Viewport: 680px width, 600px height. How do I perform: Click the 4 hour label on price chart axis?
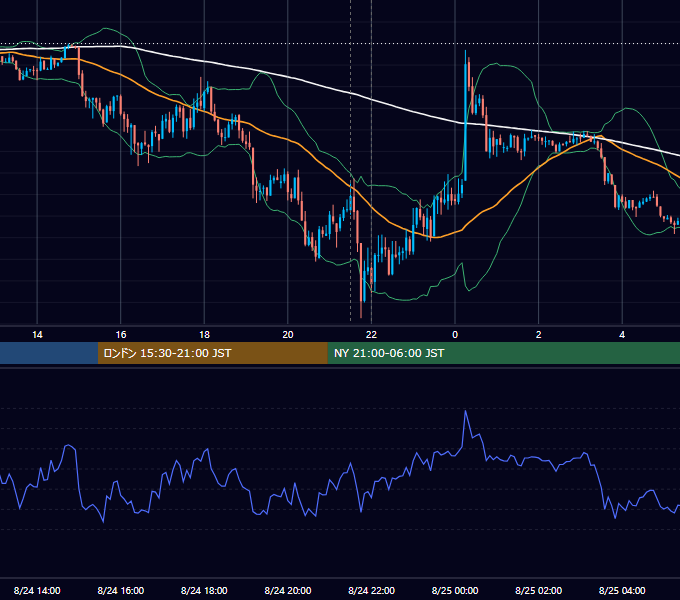(622, 335)
